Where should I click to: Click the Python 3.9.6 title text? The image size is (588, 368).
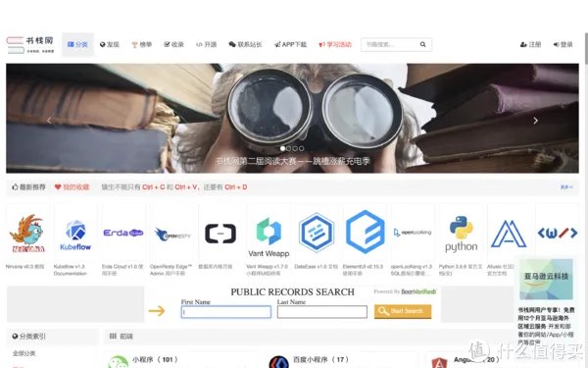pos(461,270)
